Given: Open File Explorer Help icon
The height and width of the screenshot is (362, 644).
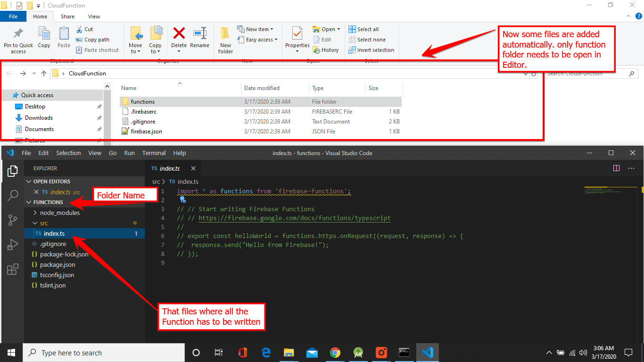Looking at the screenshot, I should [639, 16].
